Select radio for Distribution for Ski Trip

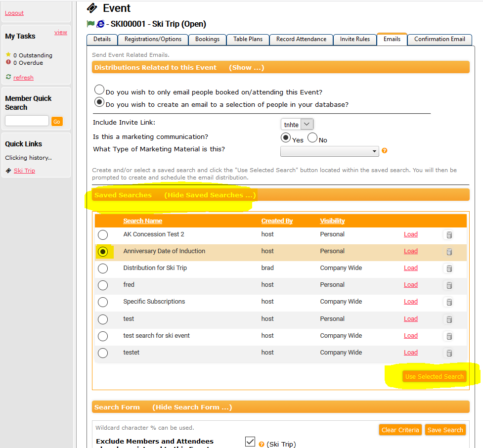pos(102,269)
